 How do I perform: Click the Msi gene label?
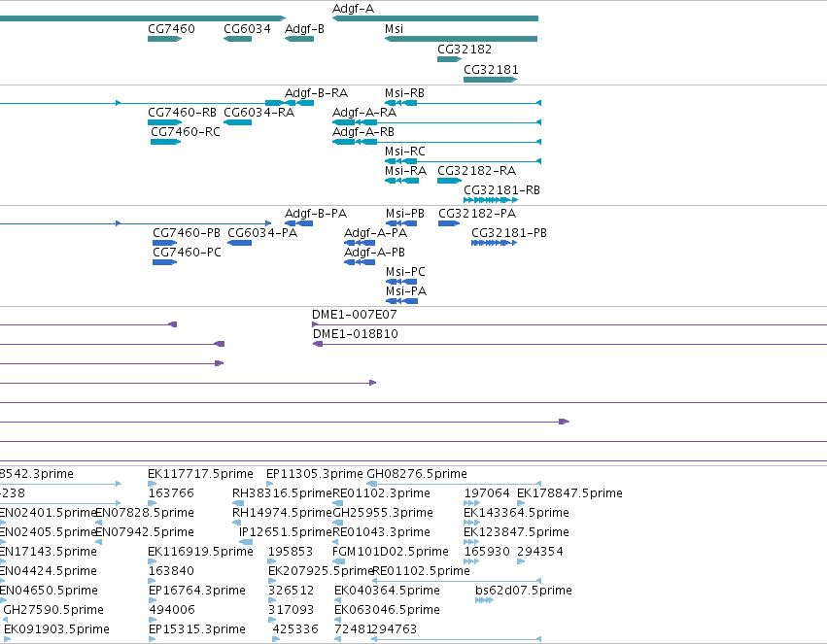394,29
